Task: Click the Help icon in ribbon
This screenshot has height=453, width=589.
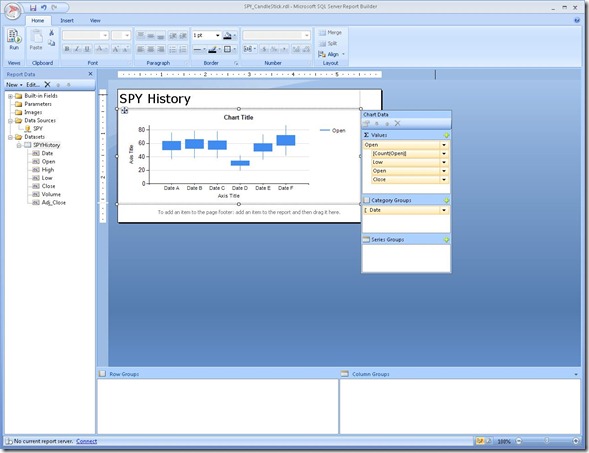Action: (577, 20)
